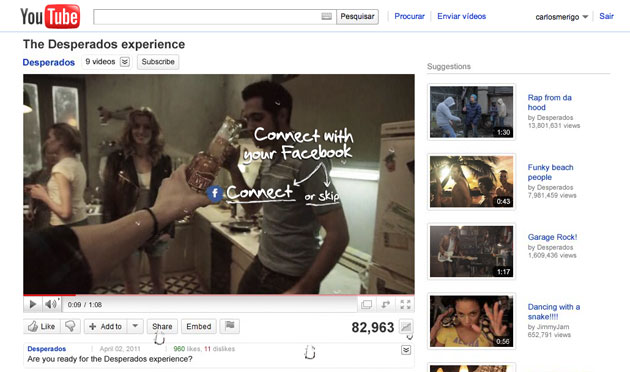Click the YouTube logo
630x372 pixels.
coord(50,16)
